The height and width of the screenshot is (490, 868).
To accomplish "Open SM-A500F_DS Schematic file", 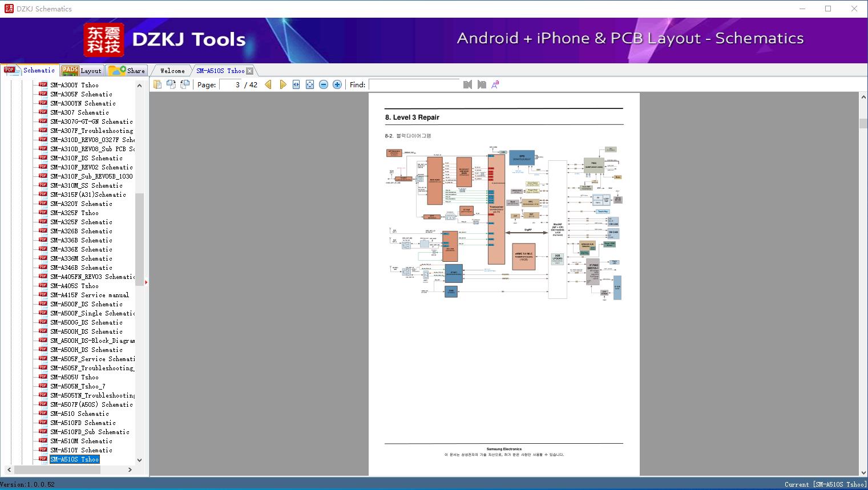I will pyautogui.click(x=86, y=304).
